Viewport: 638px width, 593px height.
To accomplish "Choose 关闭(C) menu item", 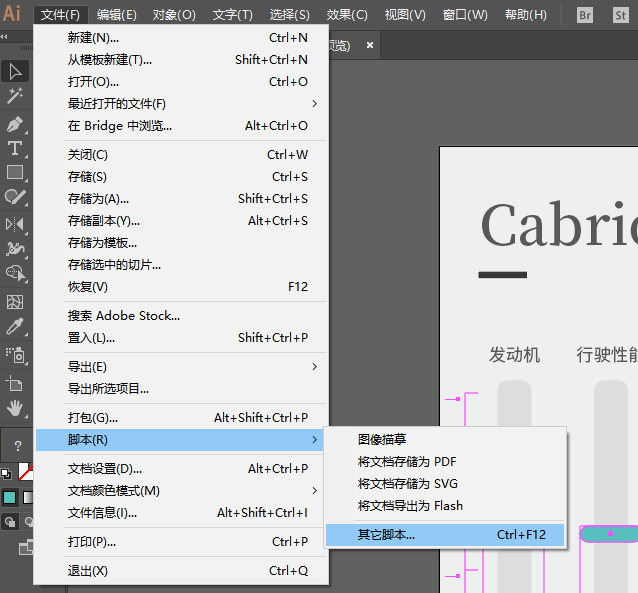I will coord(181,155).
